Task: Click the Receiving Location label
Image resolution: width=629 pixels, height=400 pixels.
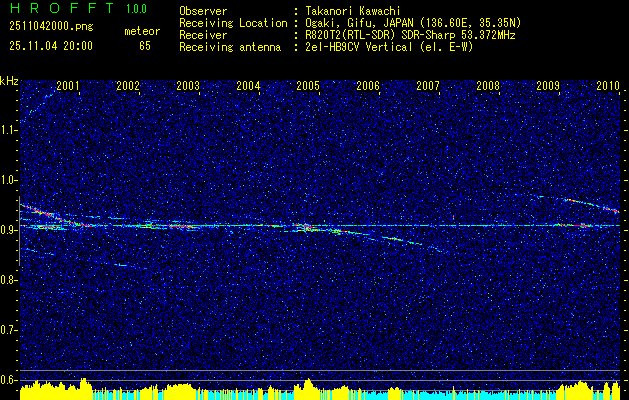Action: [233, 23]
